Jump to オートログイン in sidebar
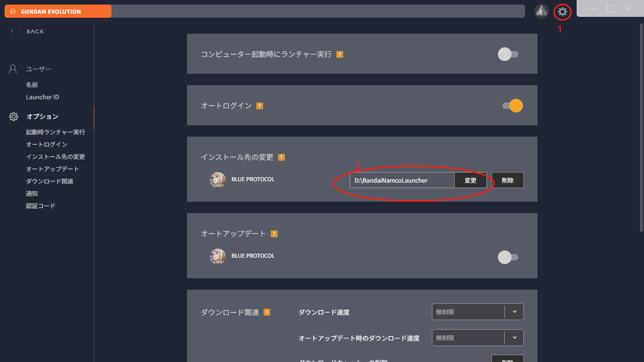The image size is (644, 362). 46,145
